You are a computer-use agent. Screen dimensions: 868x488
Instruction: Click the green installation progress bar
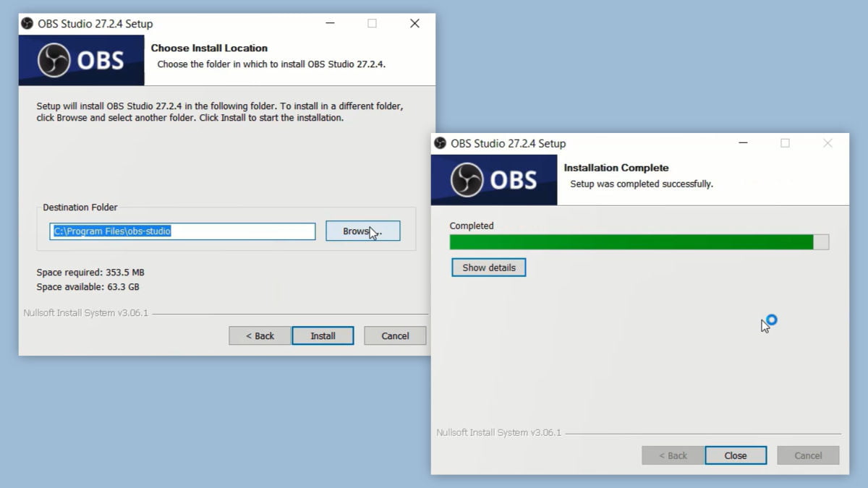tap(639, 242)
